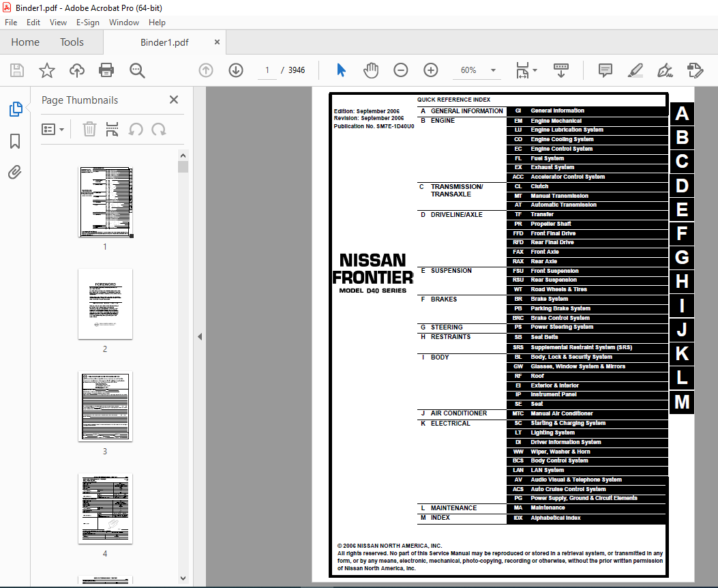Open the GI General Information entry
The width and height of the screenshot is (718, 588).
(586, 111)
